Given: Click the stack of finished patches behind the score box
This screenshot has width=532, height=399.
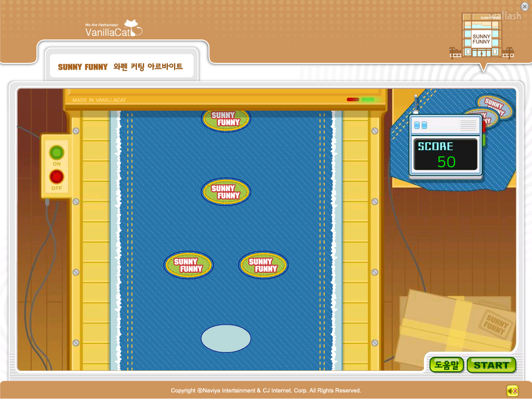Looking at the screenshot, I should (494, 109).
